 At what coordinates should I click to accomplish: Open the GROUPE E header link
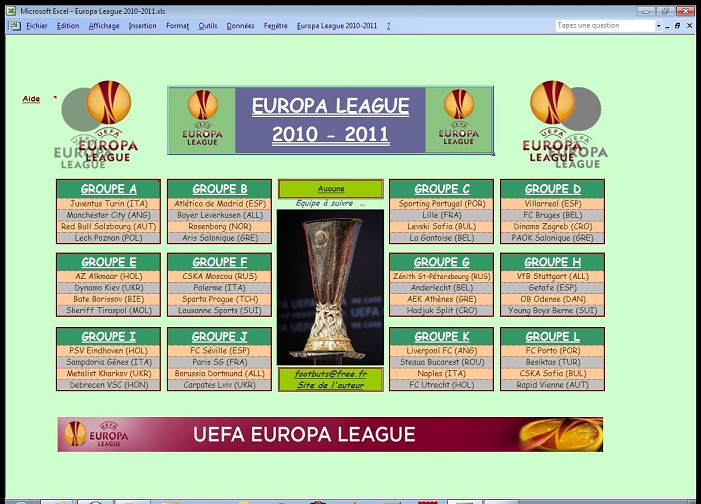[109, 262]
